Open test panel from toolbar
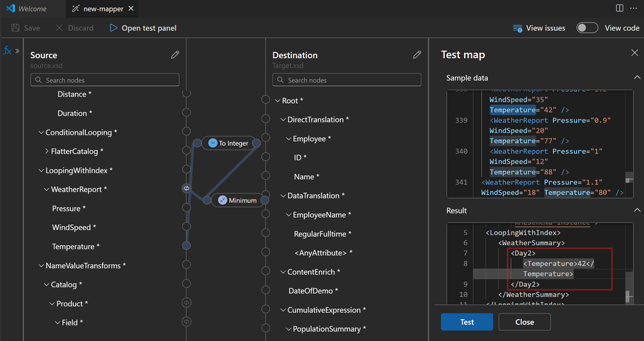The width and height of the screenshot is (644, 341). tap(143, 28)
